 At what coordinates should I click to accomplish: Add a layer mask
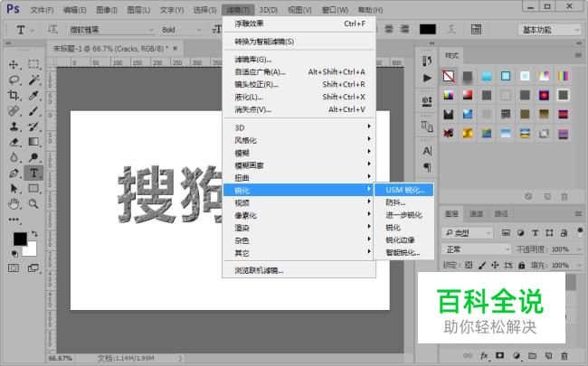point(499,355)
